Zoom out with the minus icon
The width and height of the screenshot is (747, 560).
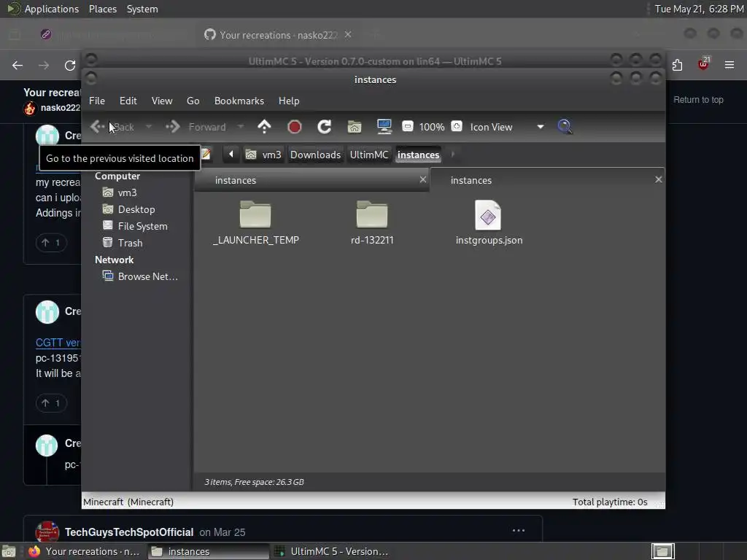point(407,126)
